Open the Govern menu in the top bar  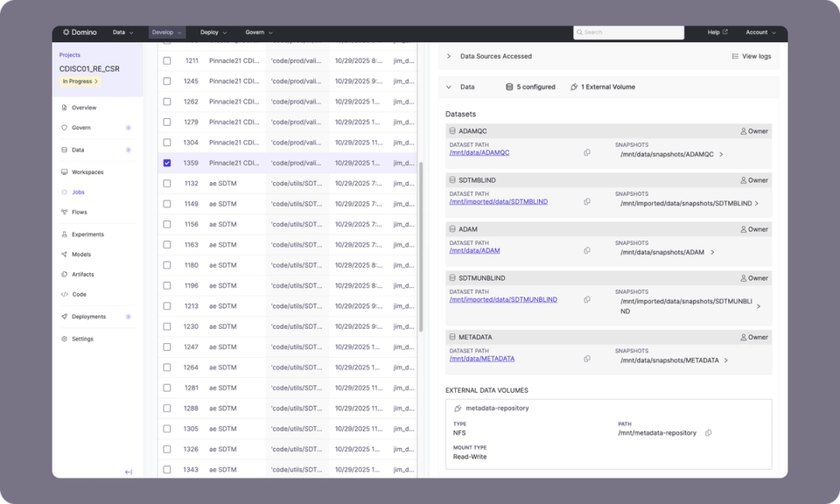click(260, 32)
